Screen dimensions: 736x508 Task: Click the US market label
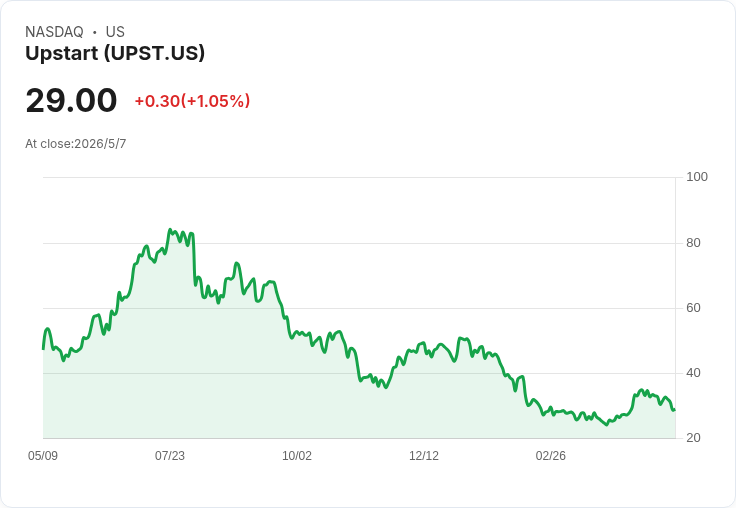pos(115,32)
